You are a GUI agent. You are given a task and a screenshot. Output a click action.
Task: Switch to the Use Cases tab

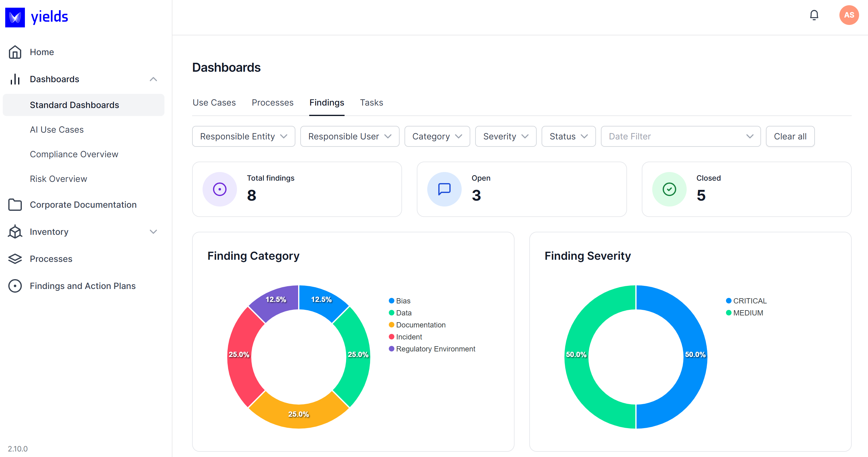(x=214, y=102)
